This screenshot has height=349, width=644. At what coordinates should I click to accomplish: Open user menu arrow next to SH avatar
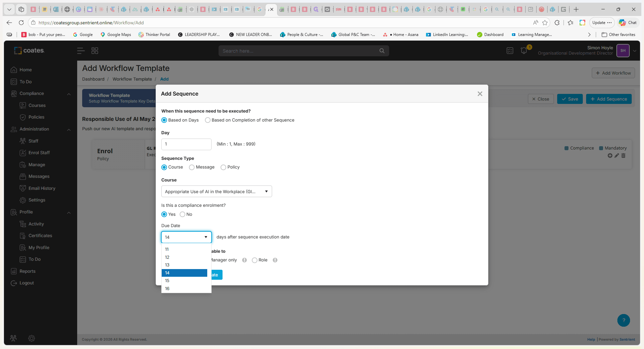(x=635, y=51)
